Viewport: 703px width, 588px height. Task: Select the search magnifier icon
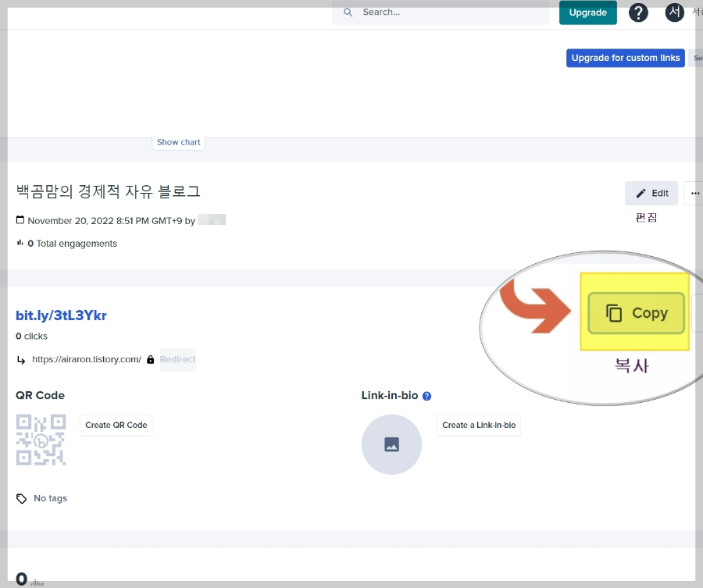(x=348, y=12)
